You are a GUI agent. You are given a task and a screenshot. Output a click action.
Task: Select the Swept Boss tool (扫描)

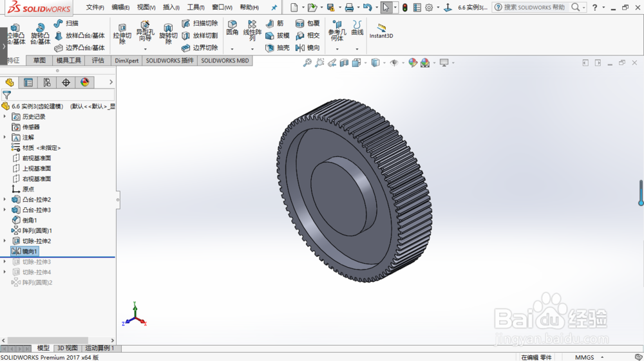click(x=66, y=23)
